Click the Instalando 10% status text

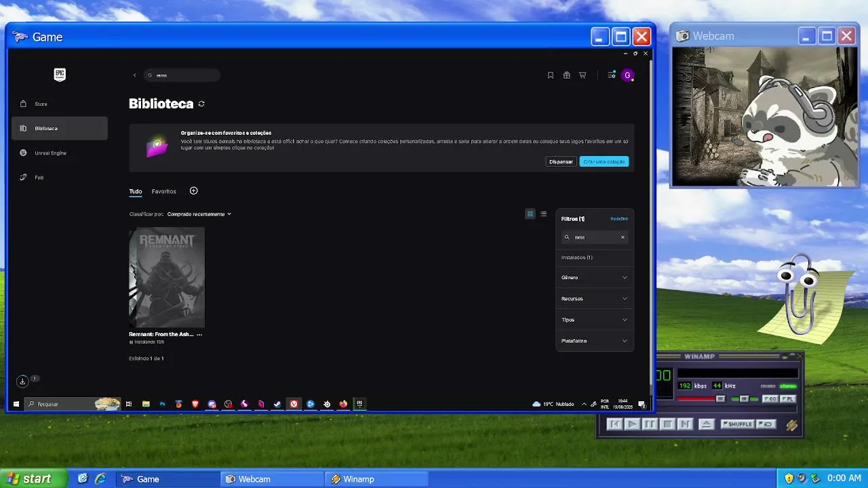(x=149, y=342)
